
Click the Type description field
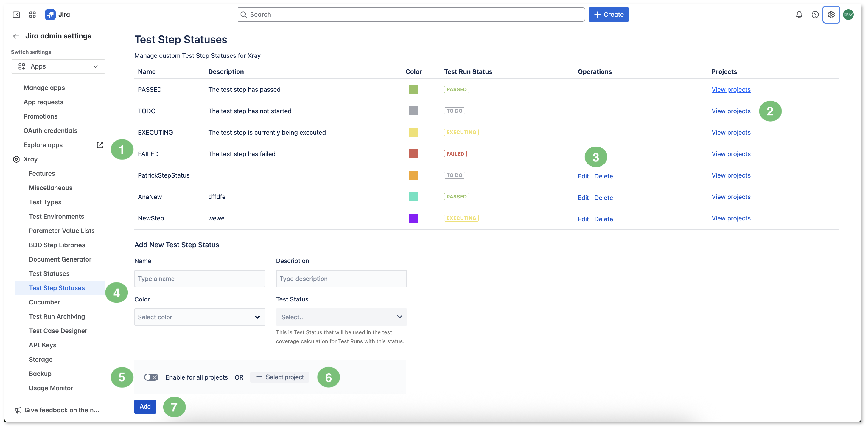coord(341,279)
